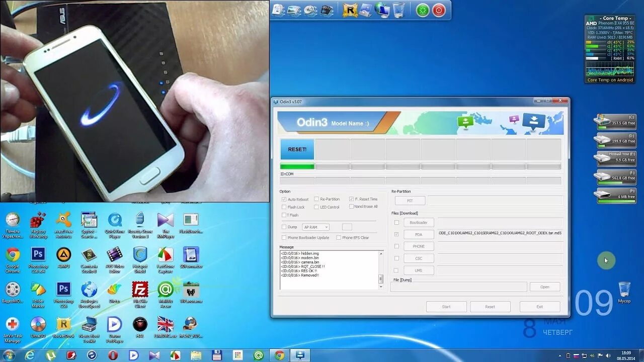Open the Windows Start menu orb

[x=9, y=355]
